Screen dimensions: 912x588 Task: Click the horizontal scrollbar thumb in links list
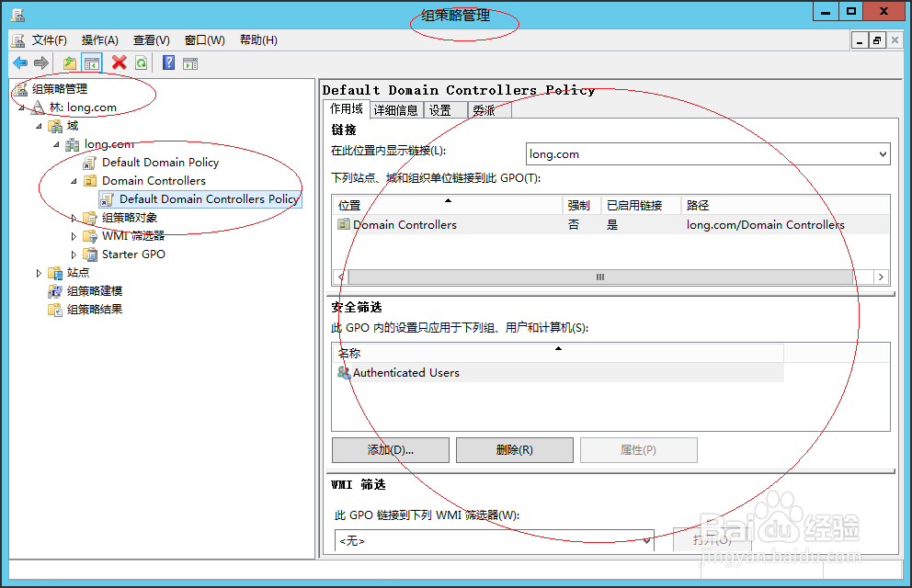[x=600, y=277]
